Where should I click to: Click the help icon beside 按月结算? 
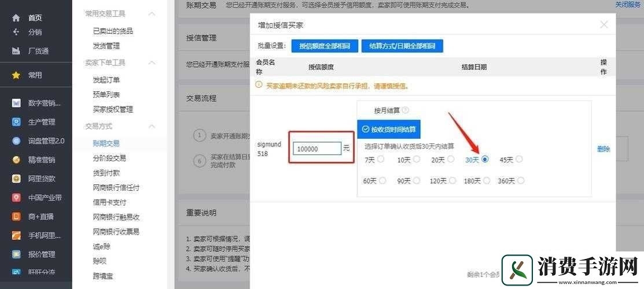tap(406, 110)
